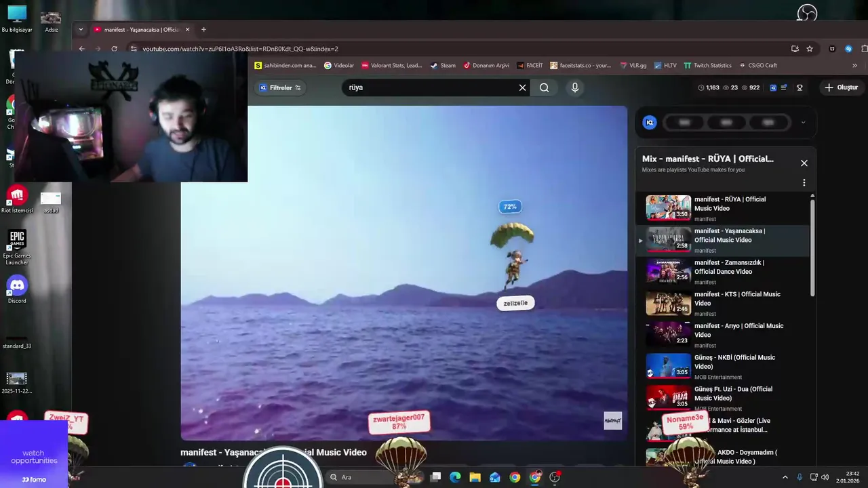The image size is (868, 488).
Task: Play 'manifest - RÜYA | Official Music Video'
Action: (723, 208)
